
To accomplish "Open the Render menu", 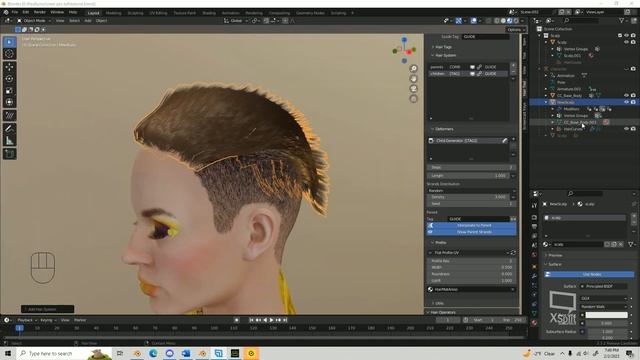I will pyautogui.click(x=40, y=12).
